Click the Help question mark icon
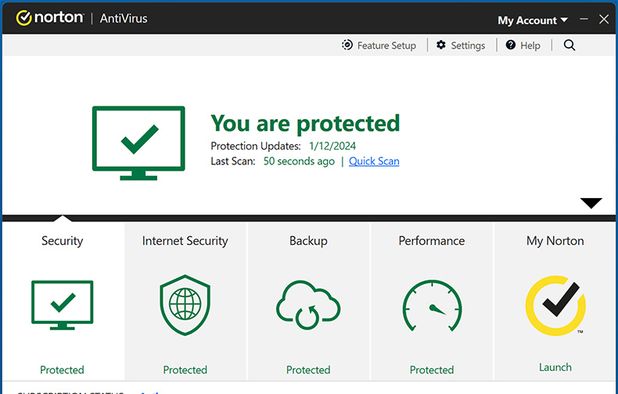The image size is (618, 394). pyautogui.click(x=510, y=45)
